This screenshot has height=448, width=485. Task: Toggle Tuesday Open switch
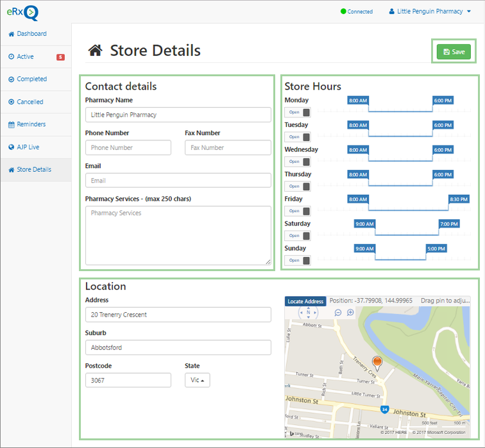coord(298,137)
